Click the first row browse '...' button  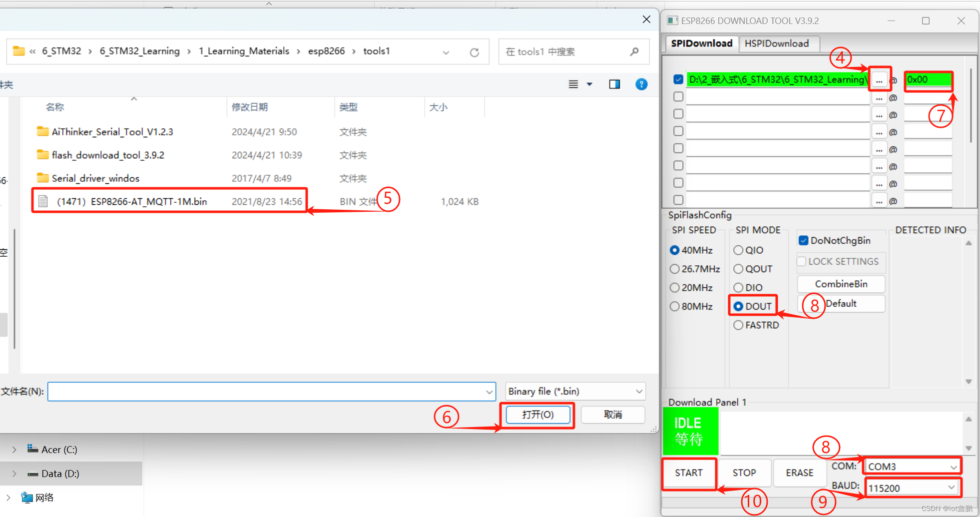pyautogui.click(x=879, y=80)
